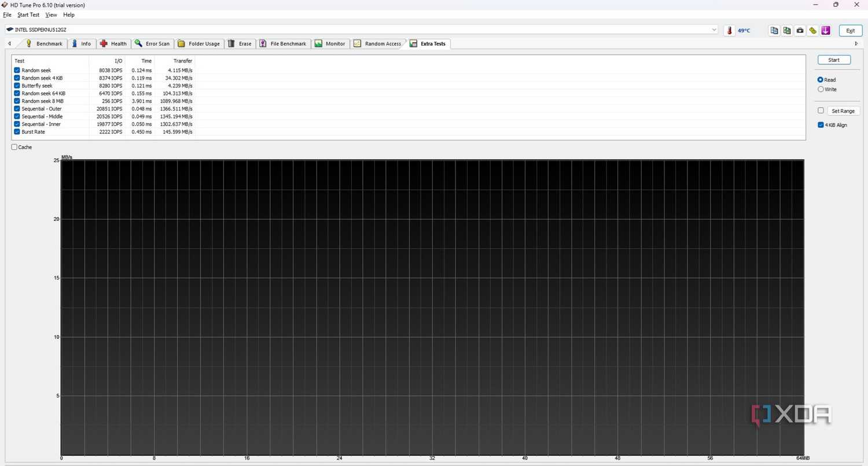Disable the Butterfly seek test
Image resolution: width=868 pixels, height=466 pixels.
point(17,86)
